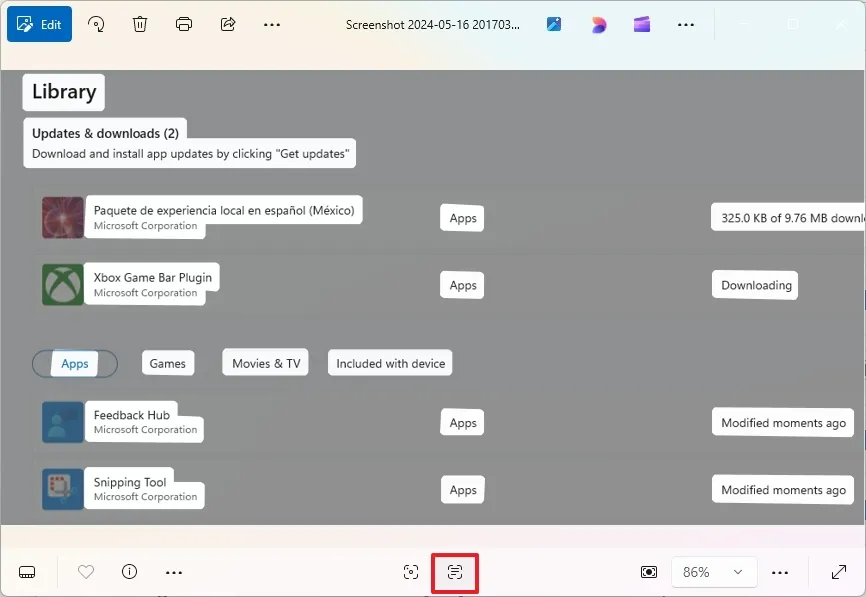Toggle zoom to fit icon
Viewport: 866px width, 597px height.
pos(649,572)
